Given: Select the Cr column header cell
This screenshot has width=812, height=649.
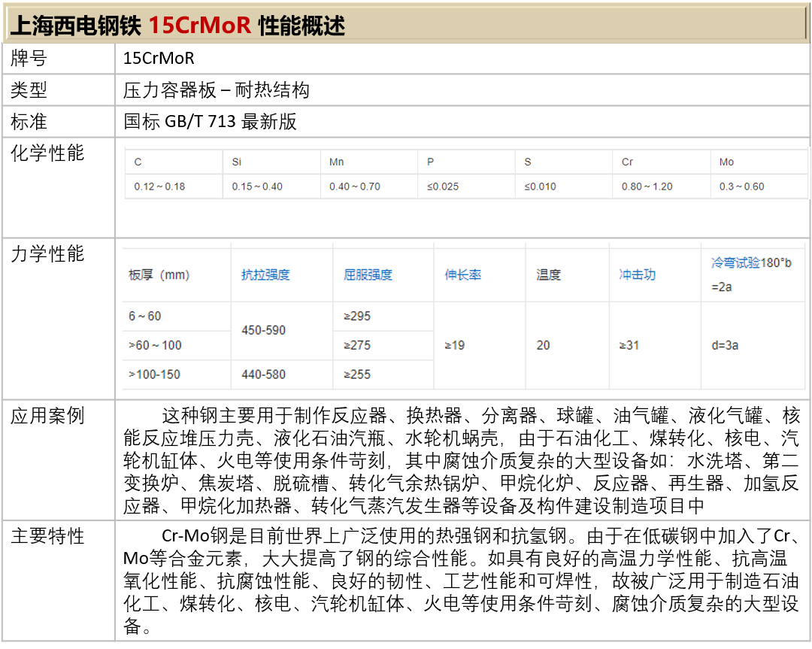Looking at the screenshot, I should (627, 162).
